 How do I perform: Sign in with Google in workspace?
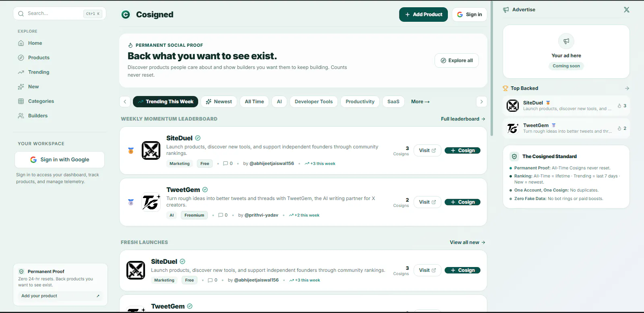(x=60, y=160)
